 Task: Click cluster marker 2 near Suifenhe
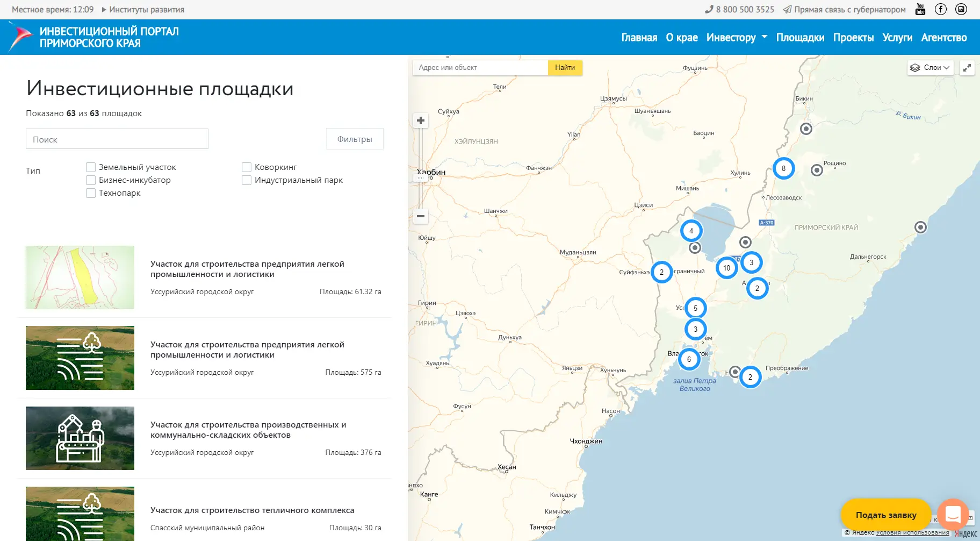pyautogui.click(x=661, y=272)
